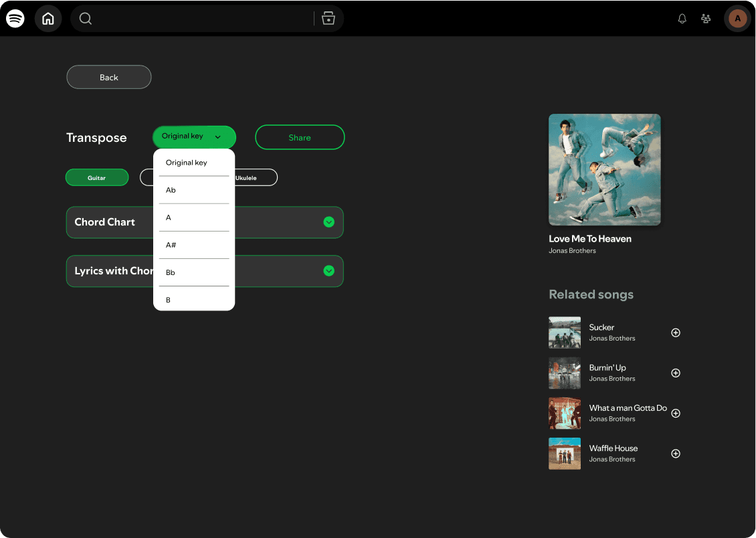Choose Bb key option
Screen dimensions: 756x538
tap(194, 272)
